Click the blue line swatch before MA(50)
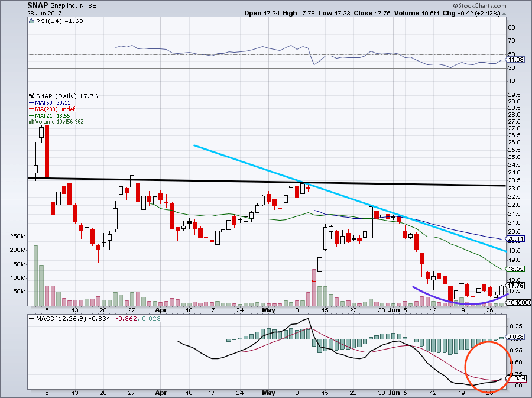532x398 pixels. (x=32, y=102)
